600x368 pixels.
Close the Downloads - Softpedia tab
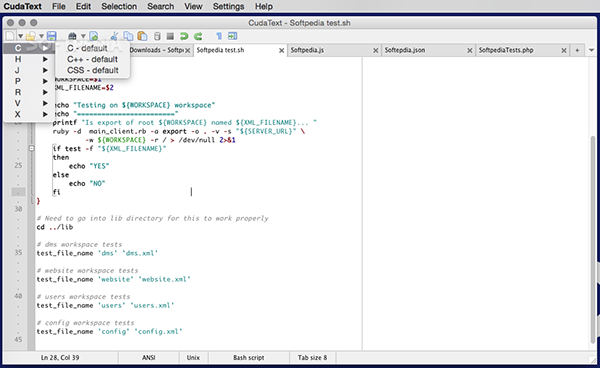click(188, 50)
